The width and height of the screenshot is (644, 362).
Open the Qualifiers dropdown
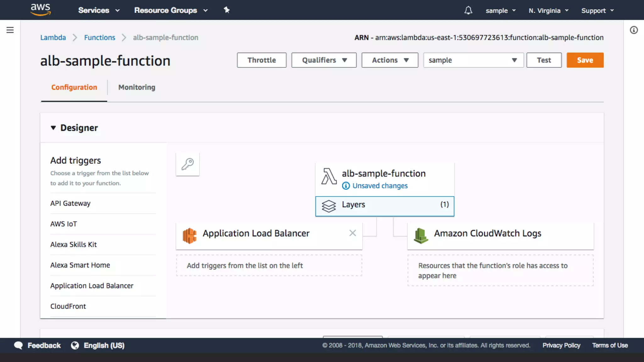(324, 60)
